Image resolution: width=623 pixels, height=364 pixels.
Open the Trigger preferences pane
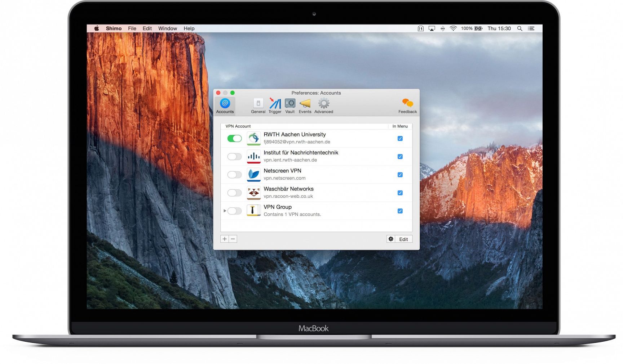tap(275, 106)
